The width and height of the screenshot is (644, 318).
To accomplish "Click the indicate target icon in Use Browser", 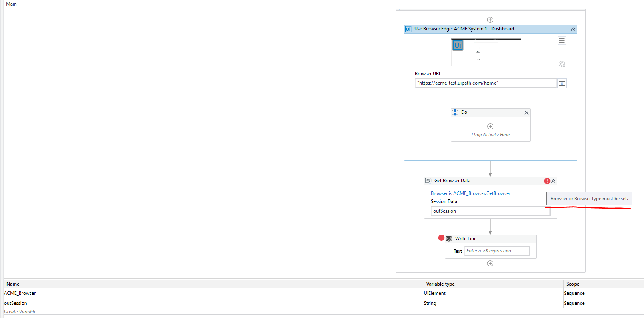I will [x=562, y=64].
